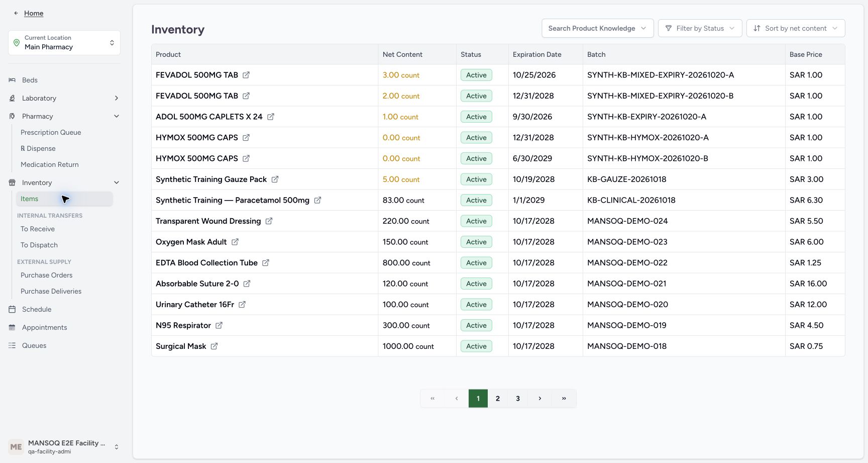This screenshot has height=463, width=868.
Task: Open Purchase Deliveries menu item
Action: click(x=51, y=291)
